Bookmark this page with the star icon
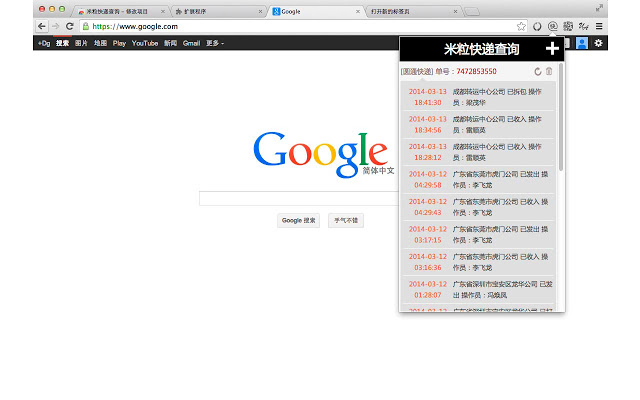The image size is (640, 400). click(x=521, y=27)
